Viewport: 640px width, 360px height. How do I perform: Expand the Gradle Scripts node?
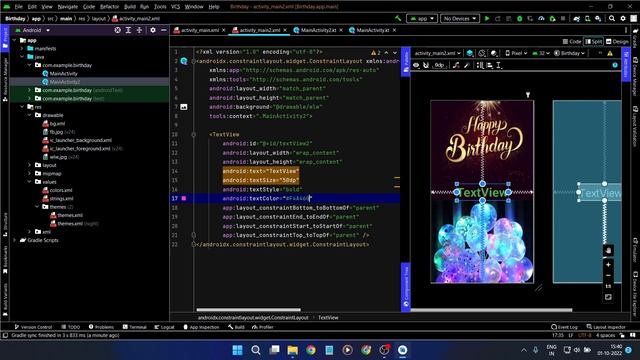[x=15, y=240]
